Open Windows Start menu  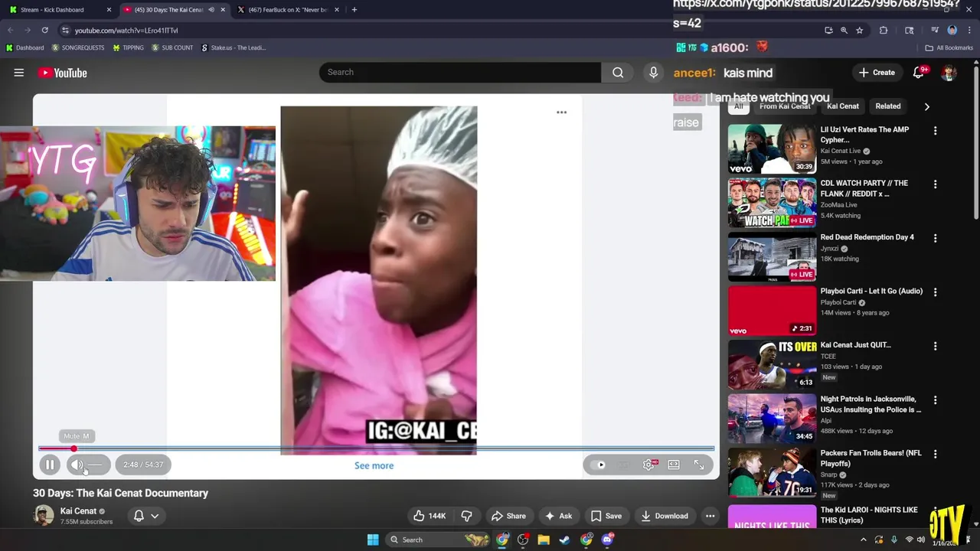[373, 540]
